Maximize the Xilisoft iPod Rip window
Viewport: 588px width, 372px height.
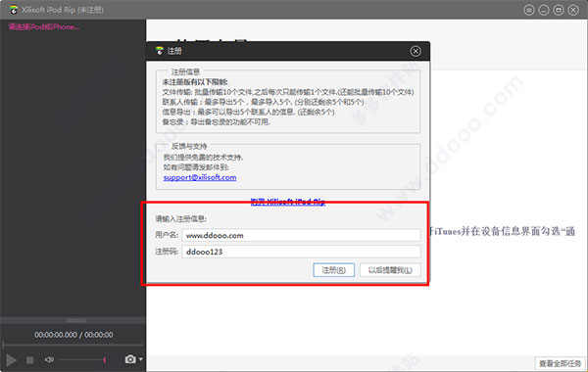[559, 10]
